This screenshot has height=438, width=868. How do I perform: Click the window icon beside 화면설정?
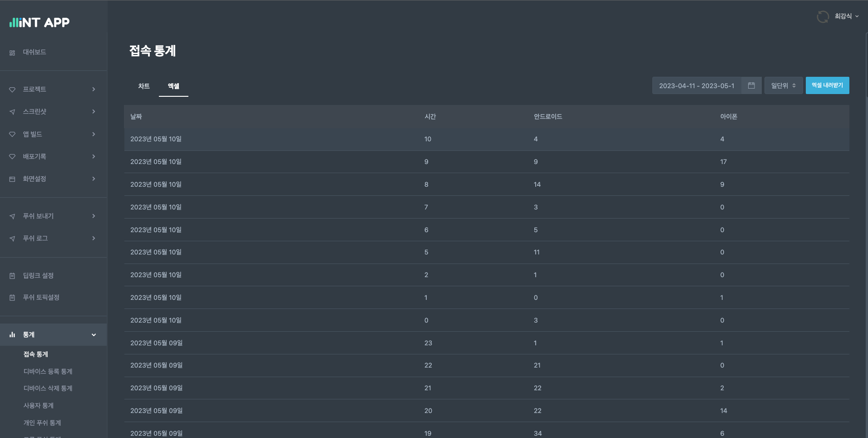(x=12, y=179)
